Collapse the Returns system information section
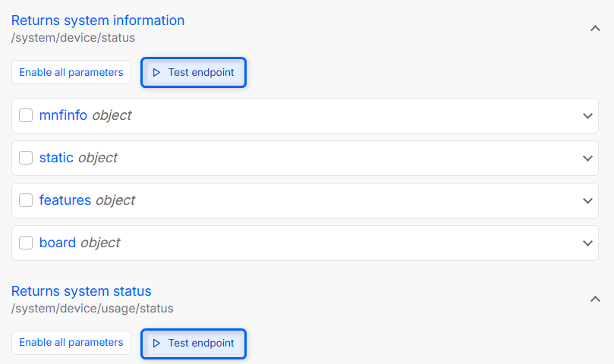Image resolution: width=614 pixels, height=364 pixels. click(595, 28)
